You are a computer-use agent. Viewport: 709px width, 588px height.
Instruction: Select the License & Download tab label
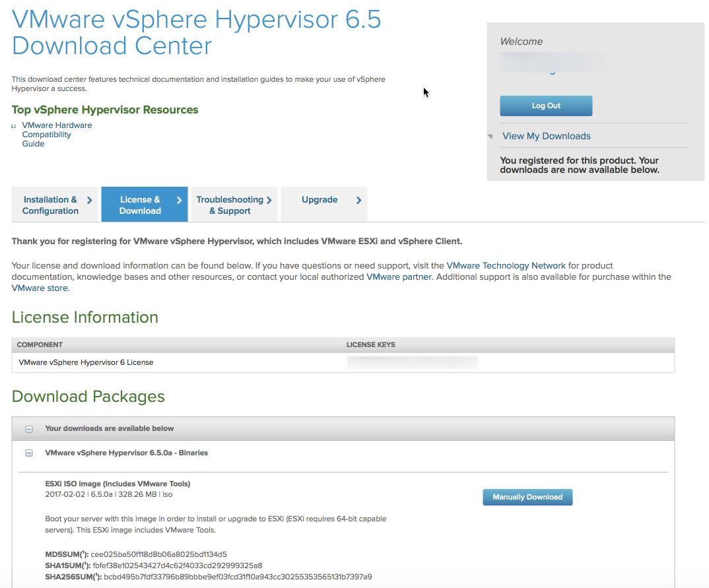[x=140, y=205]
